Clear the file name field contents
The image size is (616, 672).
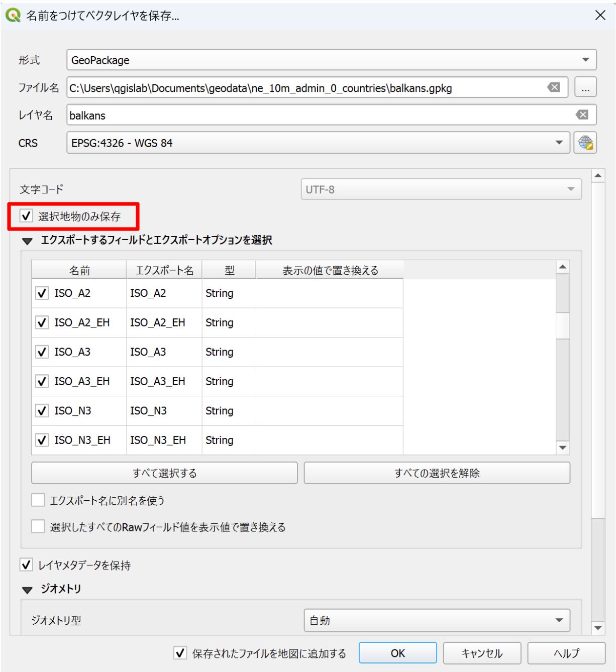[x=554, y=87]
